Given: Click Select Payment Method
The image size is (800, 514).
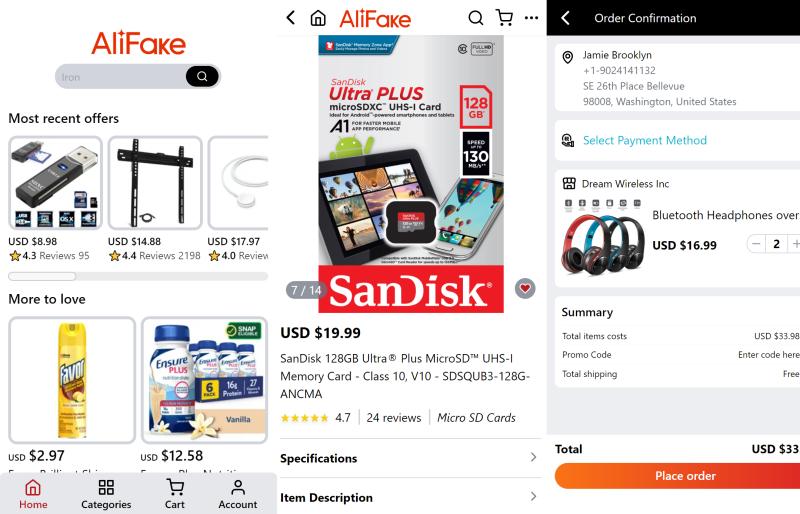Looking at the screenshot, I should (x=645, y=140).
